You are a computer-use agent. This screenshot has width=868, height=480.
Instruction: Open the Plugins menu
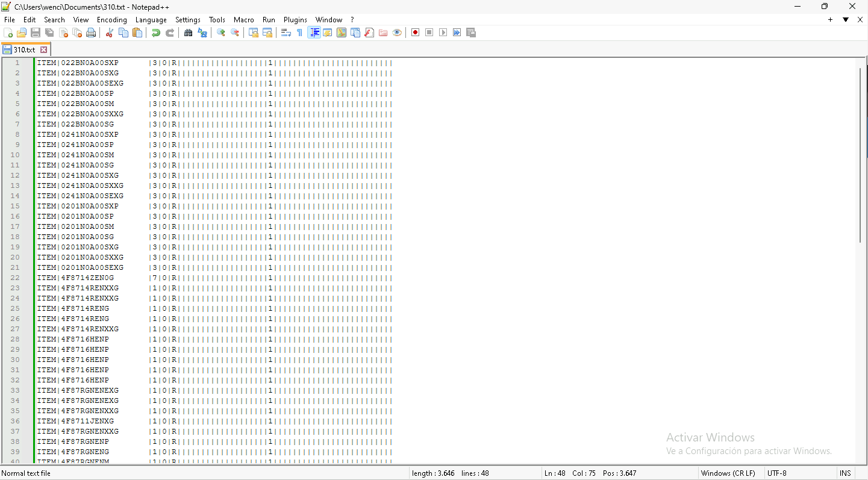click(x=295, y=20)
